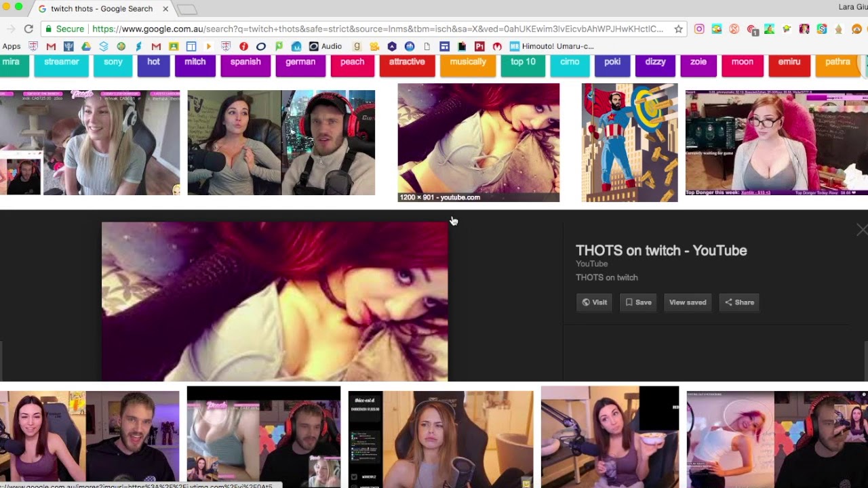Open the yellow 'g' bookmark icon
This screenshot has width=868, height=488.
click(357, 46)
